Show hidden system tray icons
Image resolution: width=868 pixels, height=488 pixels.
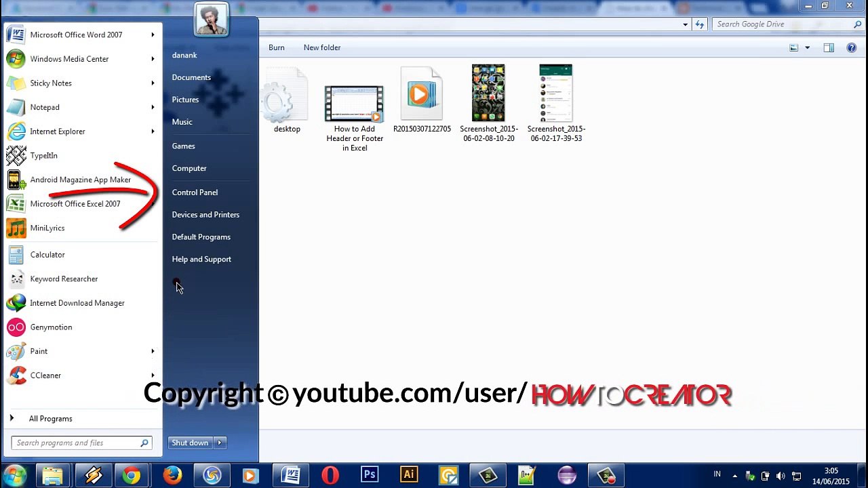(x=734, y=476)
